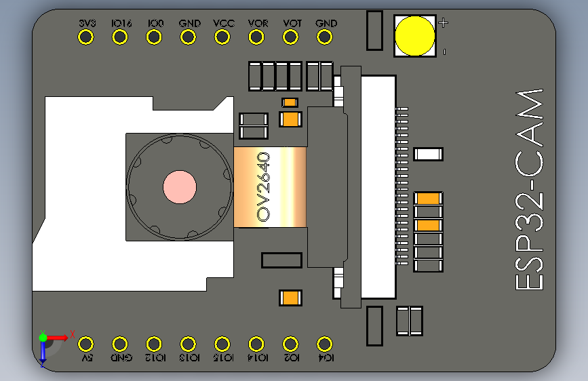588x381 pixels.
Task: Click the mirrored IO12 silkscreen label
Action: 155,358
